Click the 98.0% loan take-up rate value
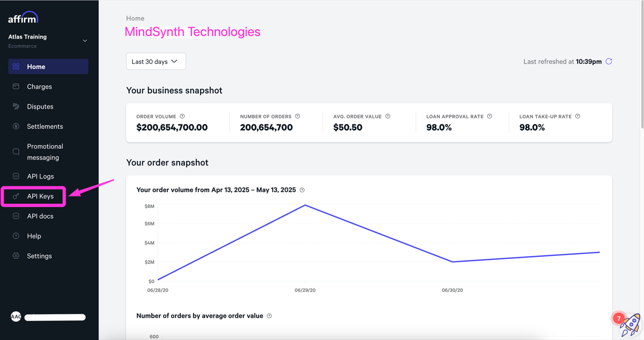 [532, 127]
